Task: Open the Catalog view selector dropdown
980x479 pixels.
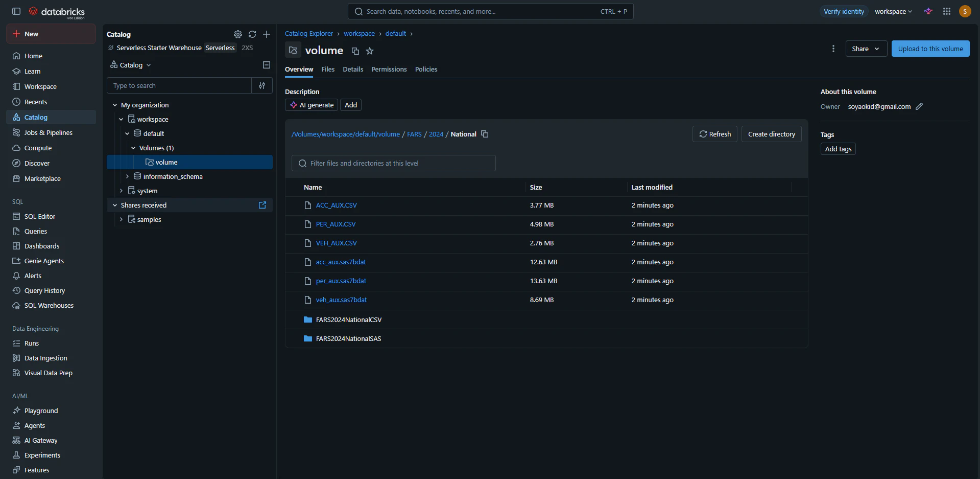Action: coord(131,65)
